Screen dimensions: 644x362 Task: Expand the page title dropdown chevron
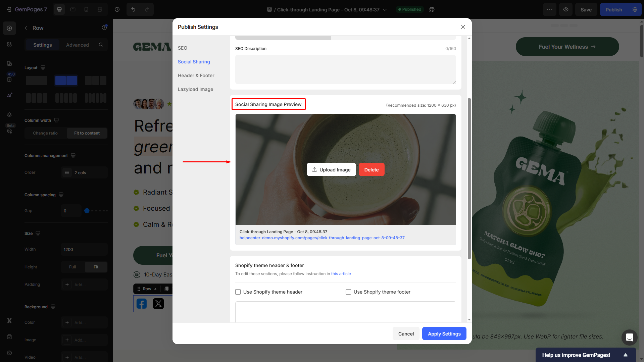tap(385, 10)
